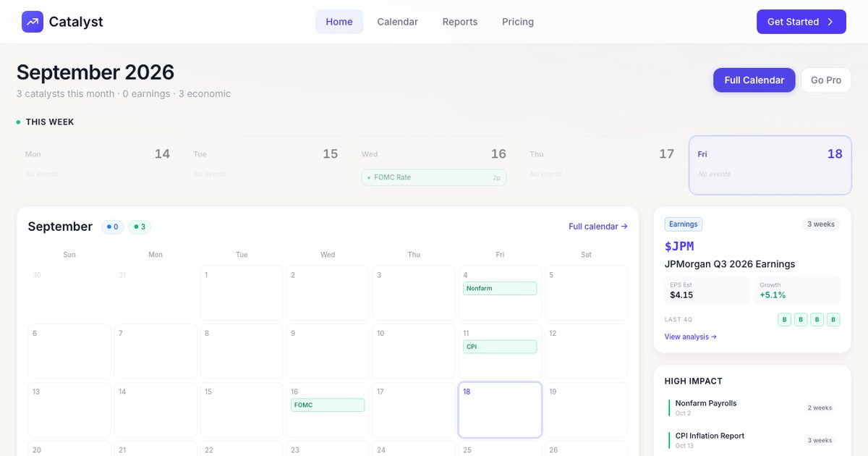This screenshot has height=456, width=868.
Task: Click the Earnings tag on the JPM card
Action: click(684, 224)
